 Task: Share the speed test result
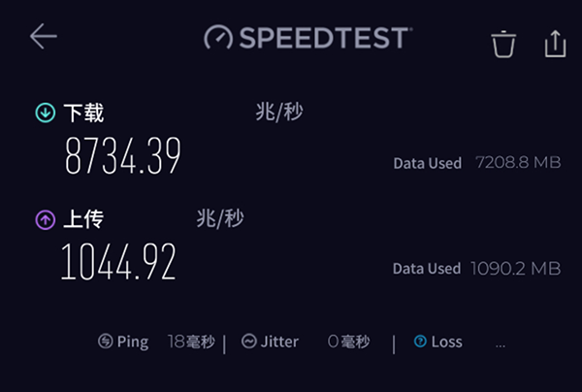click(x=555, y=43)
